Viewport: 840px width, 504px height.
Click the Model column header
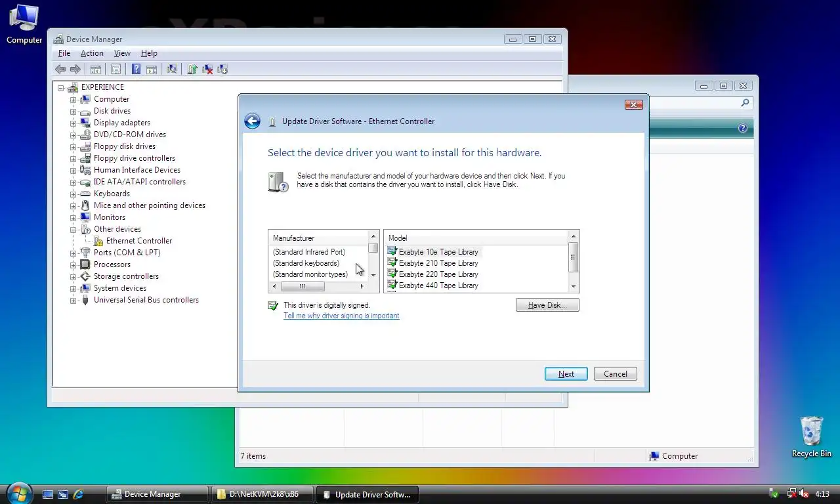(x=476, y=238)
